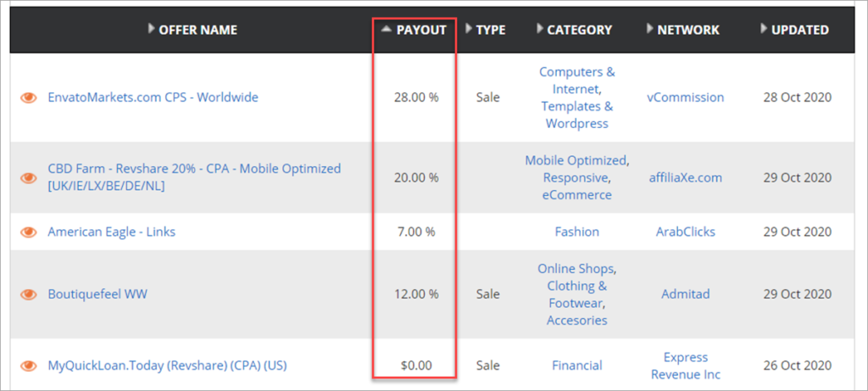Open the Express Revenue Inc network
This screenshot has width=868, height=391.
686,366
